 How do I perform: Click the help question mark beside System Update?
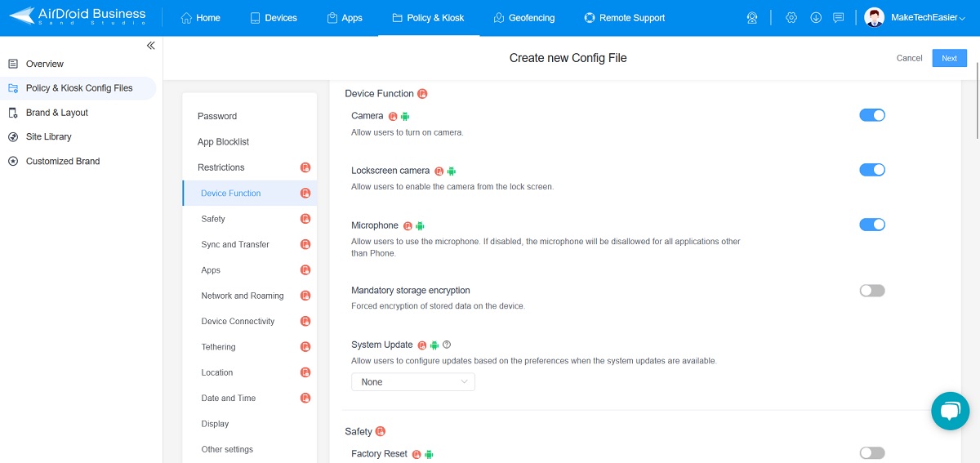click(447, 345)
